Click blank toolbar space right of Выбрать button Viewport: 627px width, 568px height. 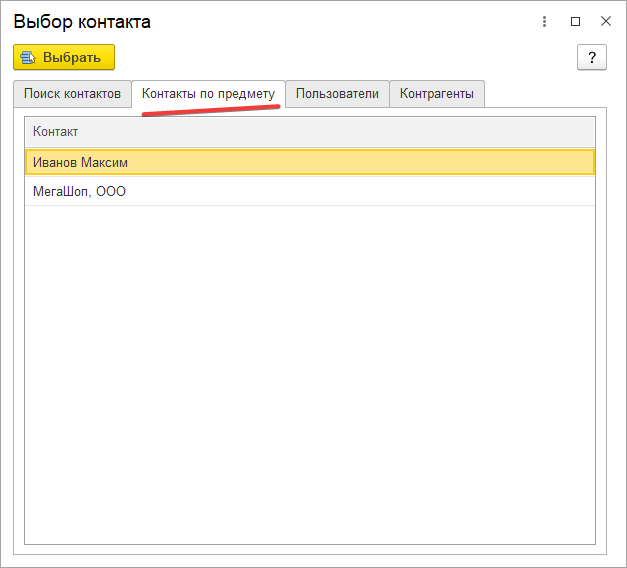coord(340,57)
